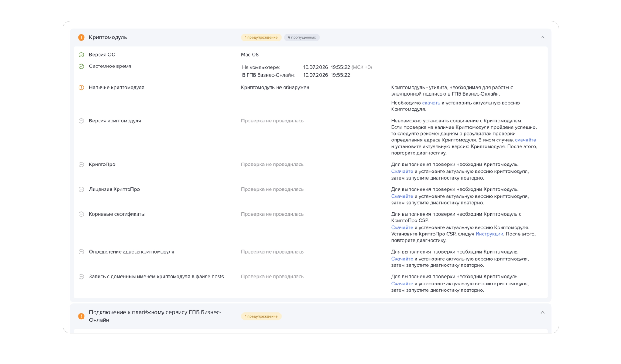Open 'скачайте' link in Версия криптомодуля description

pyautogui.click(x=525, y=140)
